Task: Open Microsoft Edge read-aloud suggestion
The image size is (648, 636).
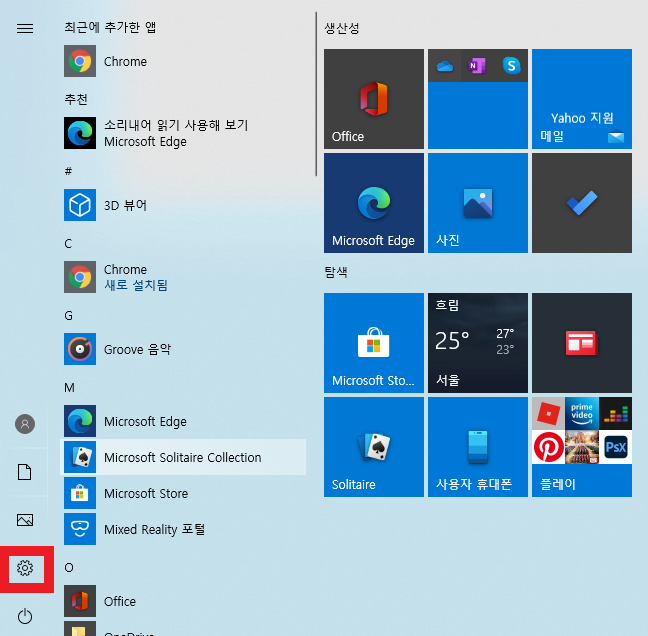Action: coord(184,133)
